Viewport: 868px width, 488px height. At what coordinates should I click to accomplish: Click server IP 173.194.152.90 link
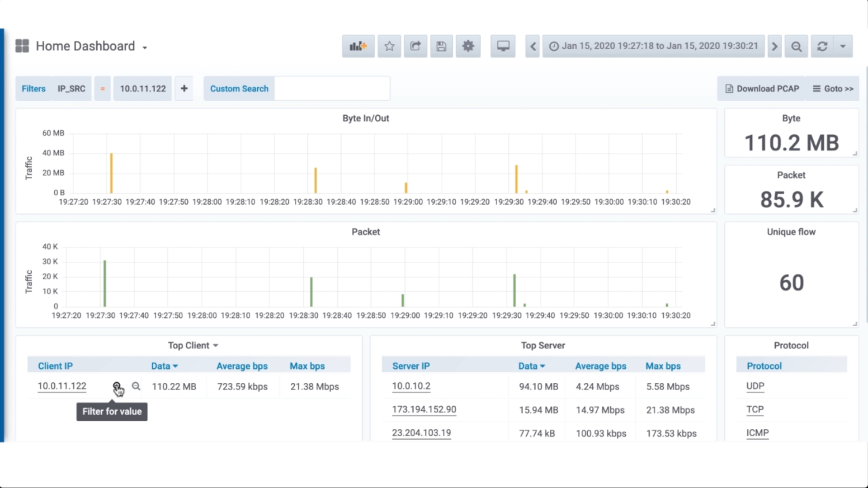424,409
